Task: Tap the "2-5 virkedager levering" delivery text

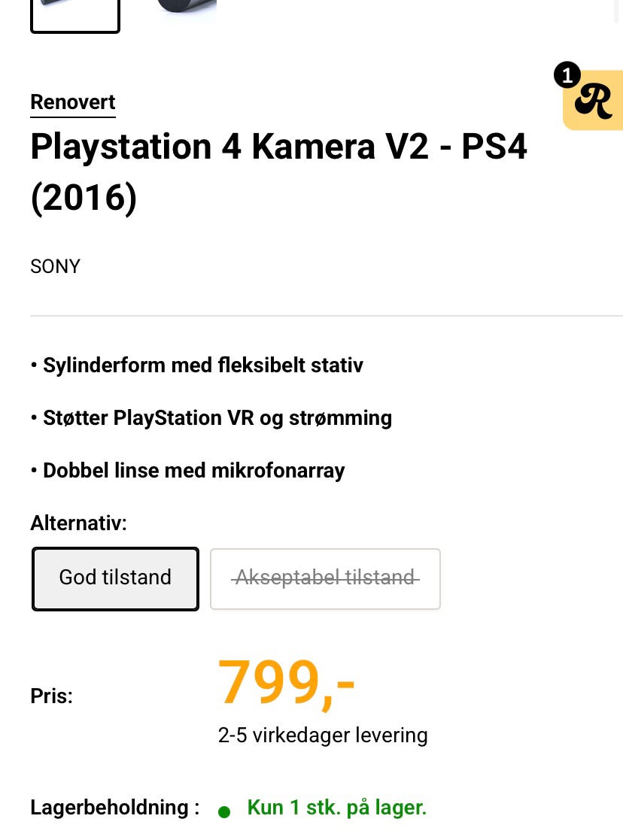Action: pos(323,735)
